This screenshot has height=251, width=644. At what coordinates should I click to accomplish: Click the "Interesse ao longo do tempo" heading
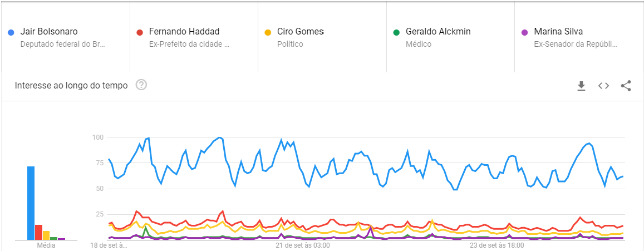point(71,86)
